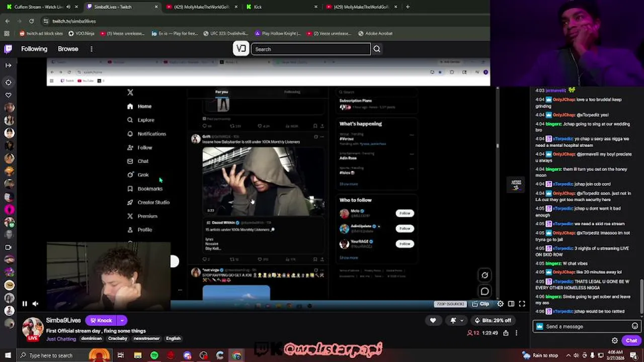Image resolution: width=644 pixels, height=362 pixels.
Task: Enter fullscreen on the player
Action: pyautogui.click(x=522, y=304)
